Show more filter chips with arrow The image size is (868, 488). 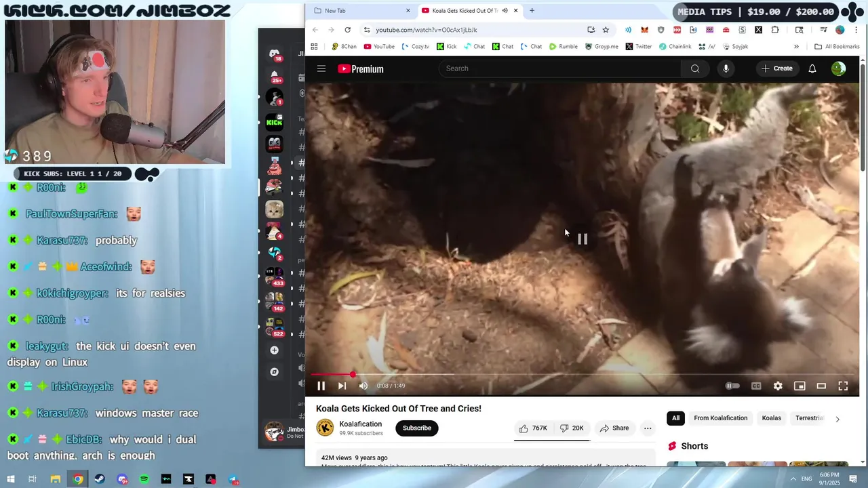tap(837, 419)
